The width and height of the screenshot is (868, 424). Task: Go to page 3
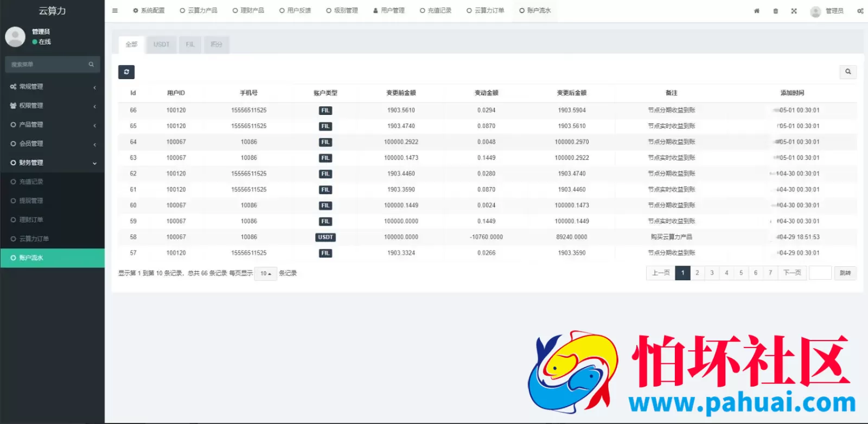[x=712, y=273]
